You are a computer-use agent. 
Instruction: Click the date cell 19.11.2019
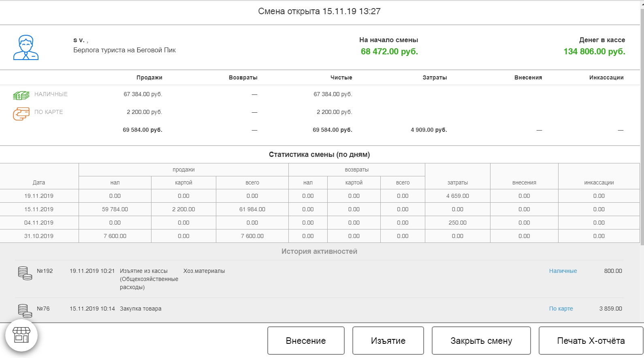coord(39,196)
